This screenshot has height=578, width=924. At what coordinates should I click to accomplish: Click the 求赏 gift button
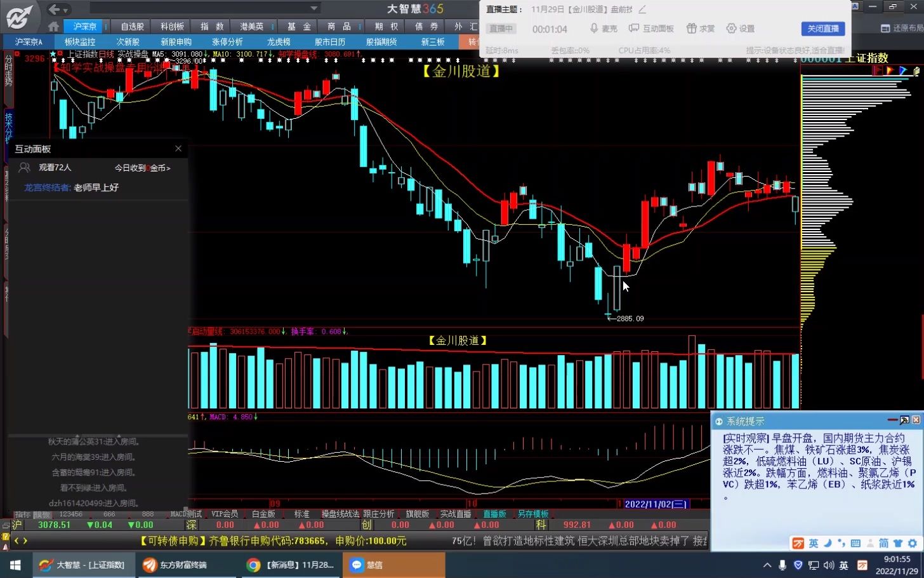701,29
